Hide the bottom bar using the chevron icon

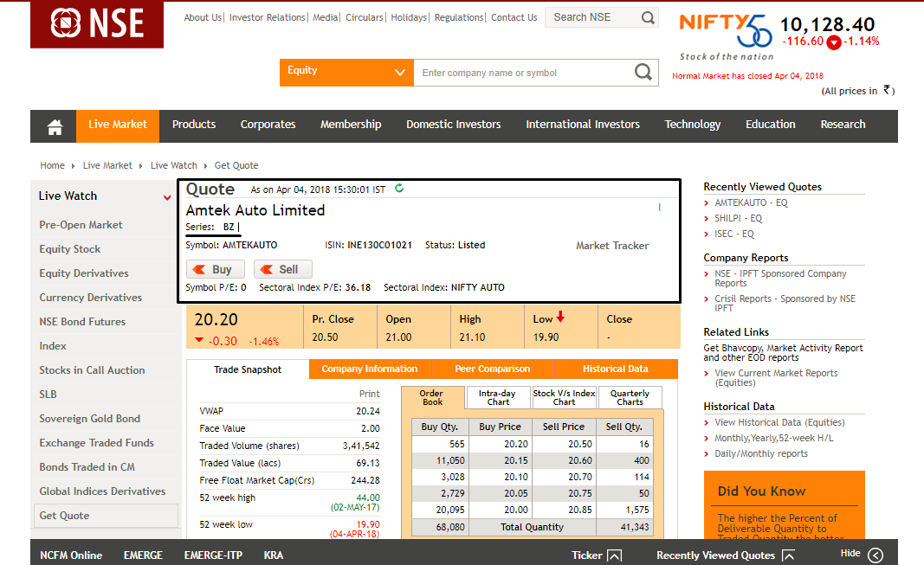click(x=874, y=555)
